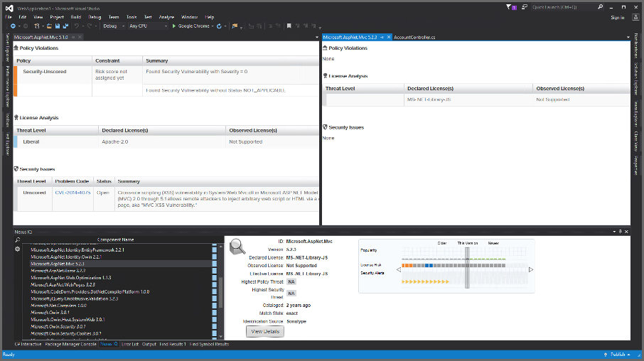Image resolution: width=644 pixels, height=361 pixels.
Task: Click the View Details button
Action: coord(265,331)
